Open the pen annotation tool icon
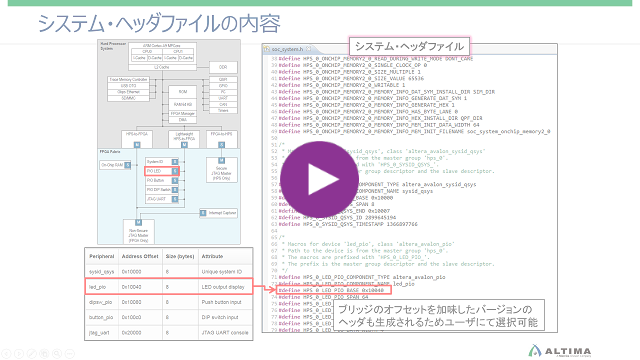The width and height of the screenshot is (640, 360). point(32,353)
